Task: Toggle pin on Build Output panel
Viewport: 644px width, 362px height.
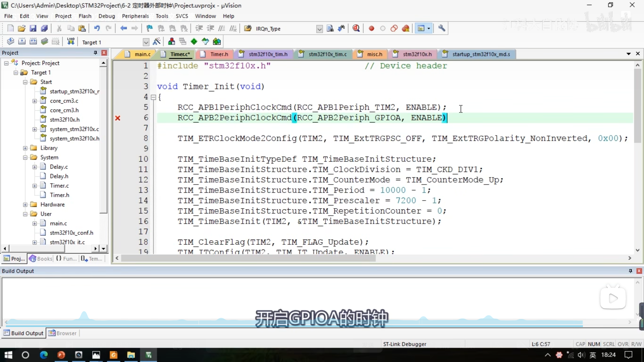Action: [x=630, y=271]
